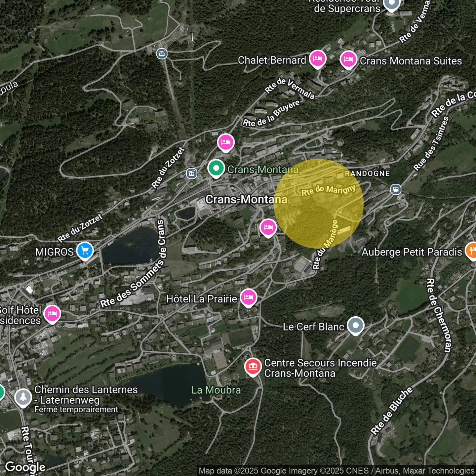Open the Golf Hôtel Résidences pin
476x476 pixels.
click(52, 313)
